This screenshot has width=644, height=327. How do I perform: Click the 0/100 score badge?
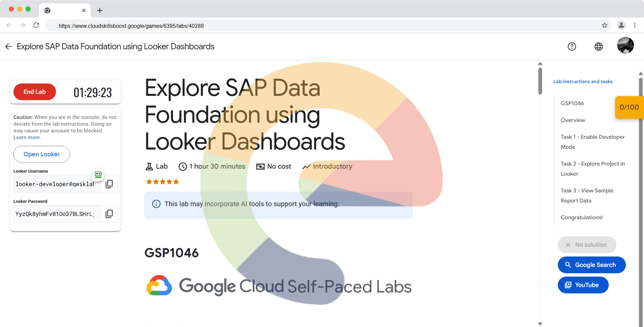point(629,107)
